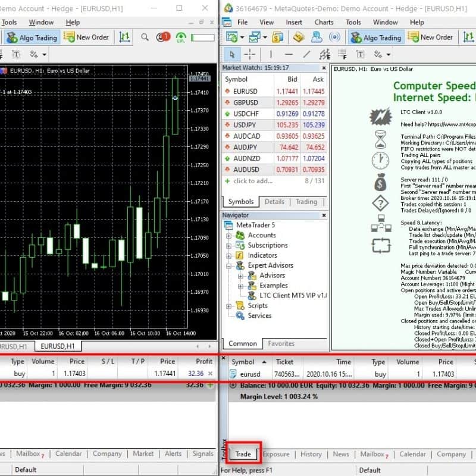The width and height of the screenshot is (476, 476).
Task: Expand the Scripts tree node
Action: coord(229,306)
